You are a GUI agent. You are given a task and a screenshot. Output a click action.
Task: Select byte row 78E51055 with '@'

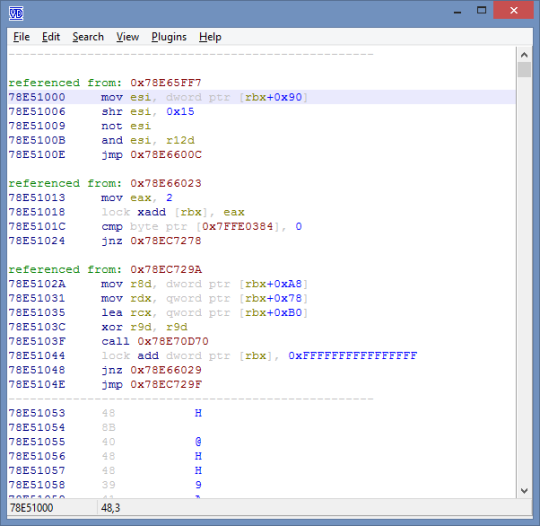pyautogui.click(x=262, y=442)
